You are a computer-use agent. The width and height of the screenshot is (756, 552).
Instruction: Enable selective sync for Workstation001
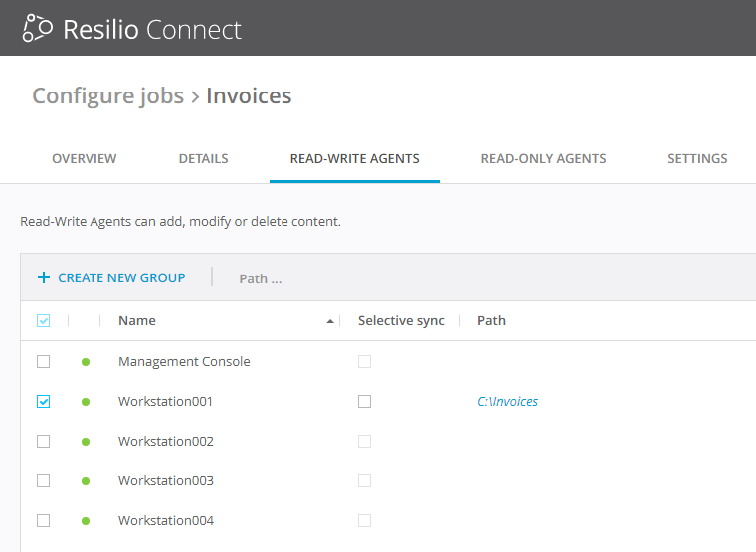pyautogui.click(x=364, y=402)
